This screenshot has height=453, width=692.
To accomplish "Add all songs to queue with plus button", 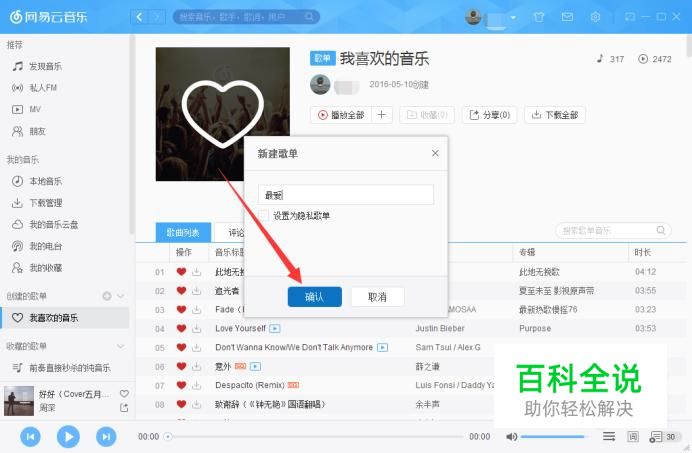I will pyautogui.click(x=382, y=115).
